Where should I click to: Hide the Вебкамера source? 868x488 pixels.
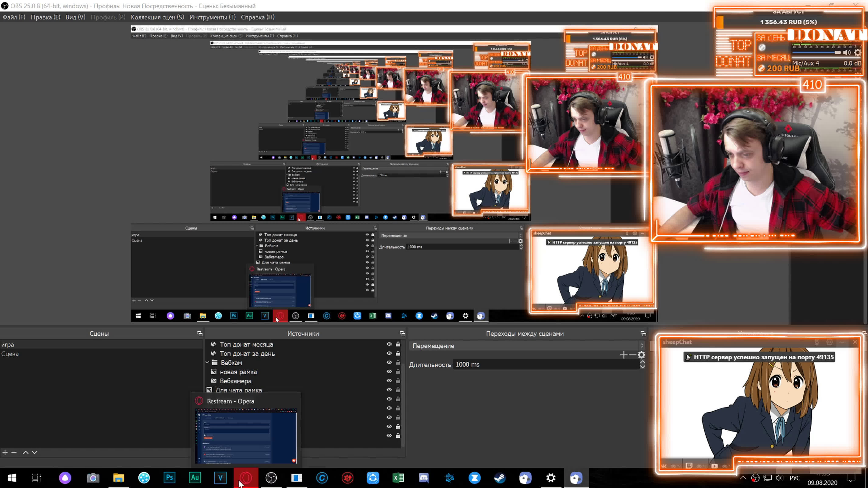[389, 381]
